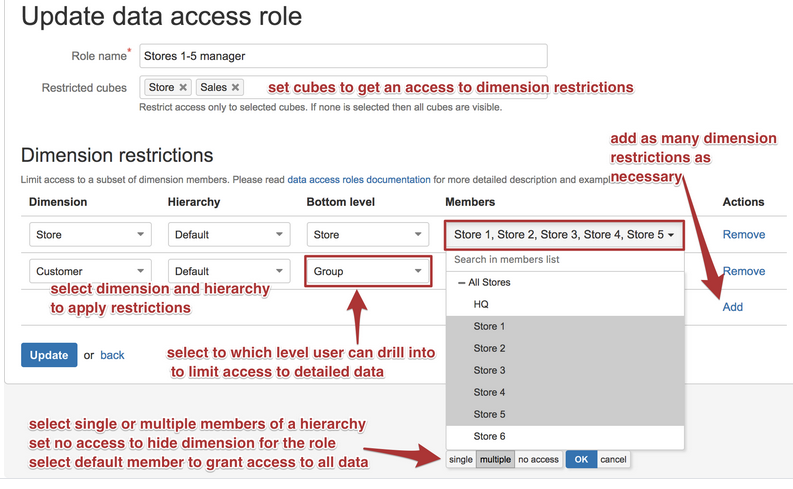Deselect Store 3 in members list
Image resolution: width=793 pixels, height=489 pixels.
pyautogui.click(x=489, y=370)
